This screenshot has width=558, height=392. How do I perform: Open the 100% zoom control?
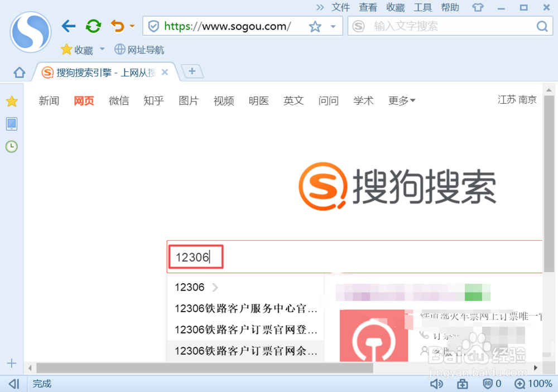(533, 384)
